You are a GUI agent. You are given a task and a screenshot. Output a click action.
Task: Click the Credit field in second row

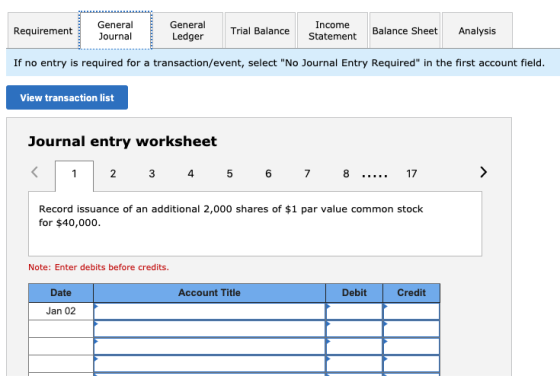tap(411, 329)
